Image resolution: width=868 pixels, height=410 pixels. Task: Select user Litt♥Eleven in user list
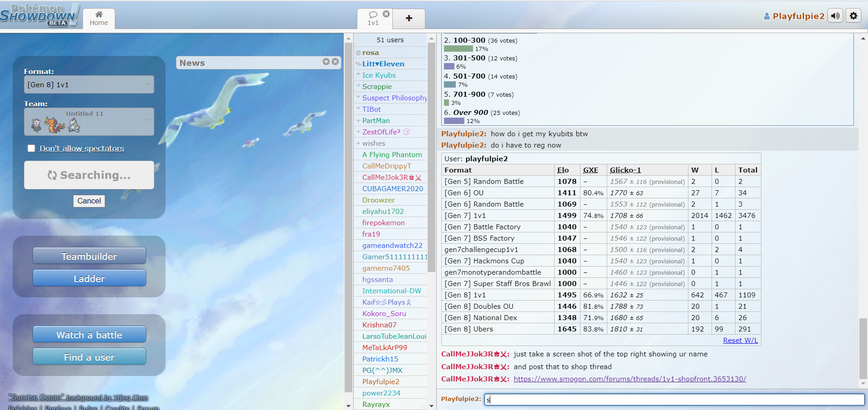(x=390, y=64)
